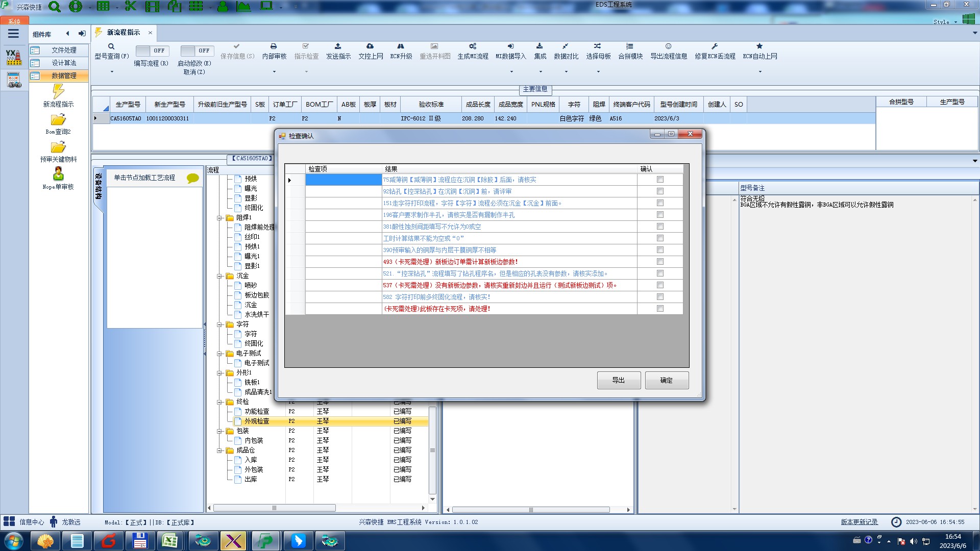
Task: Click the ECN自动上网 star icon
Action: click(759, 46)
